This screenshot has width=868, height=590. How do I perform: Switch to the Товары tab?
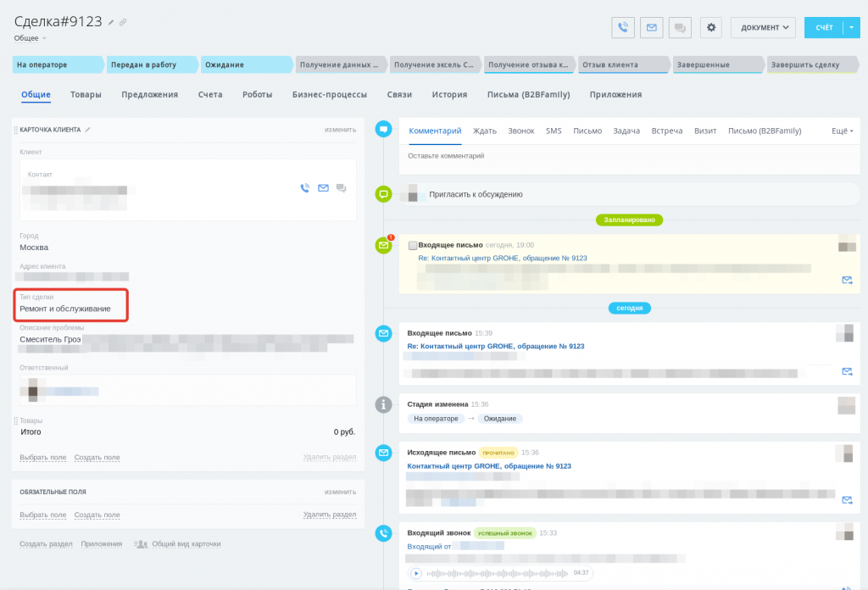click(x=86, y=95)
